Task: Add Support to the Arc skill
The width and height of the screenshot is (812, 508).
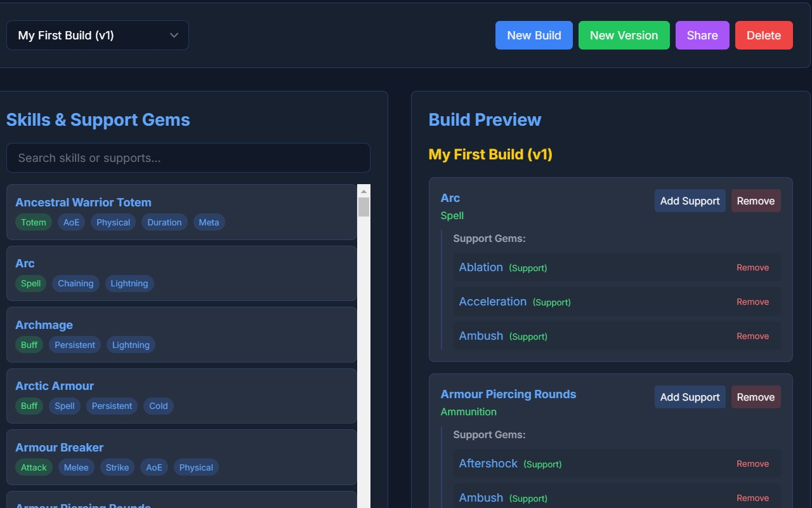Action: [690, 201]
